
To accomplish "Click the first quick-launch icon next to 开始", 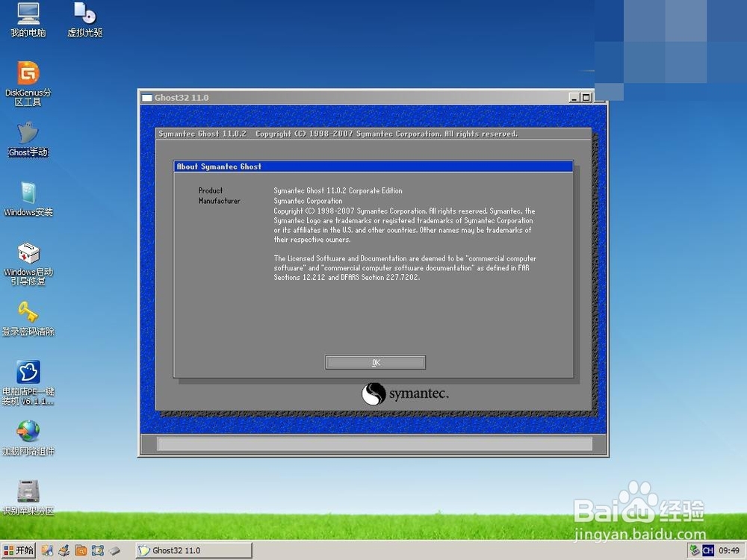I will pyautogui.click(x=46, y=550).
